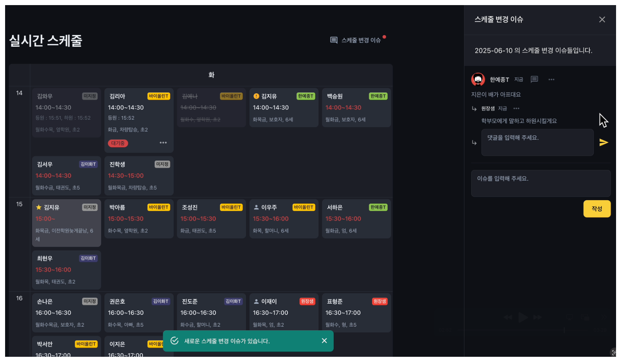Focus the 댓글을 입력해 주세요 reply field
Viewport: 622px width, 364px height.
click(x=537, y=143)
